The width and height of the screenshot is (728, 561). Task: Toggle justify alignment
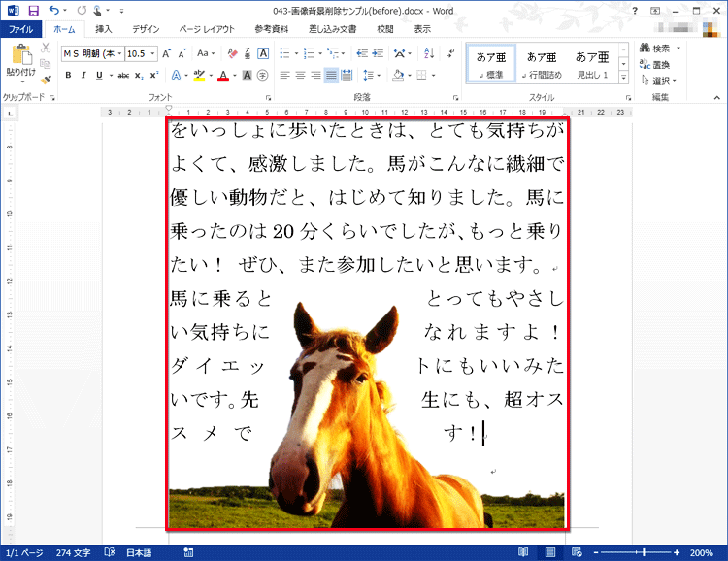pyautogui.click(x=331, y=76)
